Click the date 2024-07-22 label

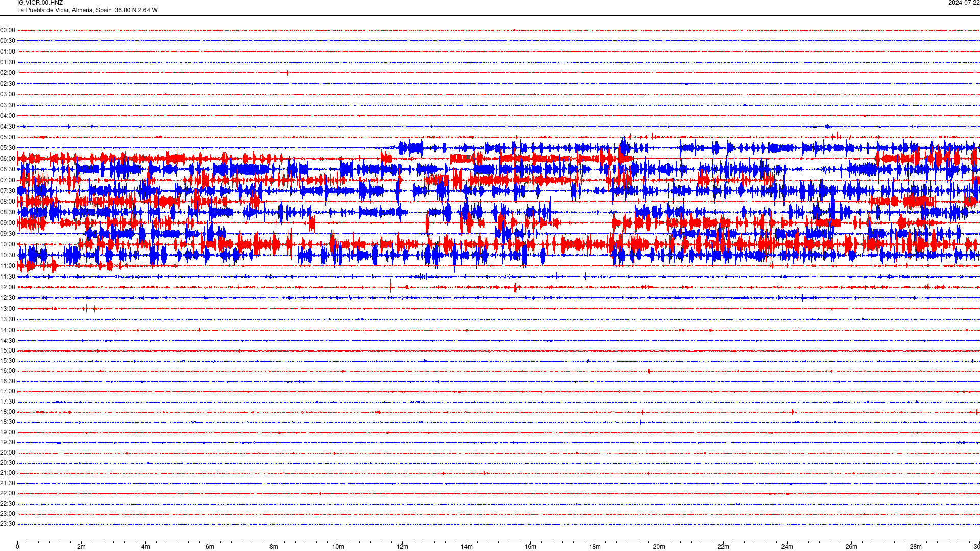tap(964, 3)
